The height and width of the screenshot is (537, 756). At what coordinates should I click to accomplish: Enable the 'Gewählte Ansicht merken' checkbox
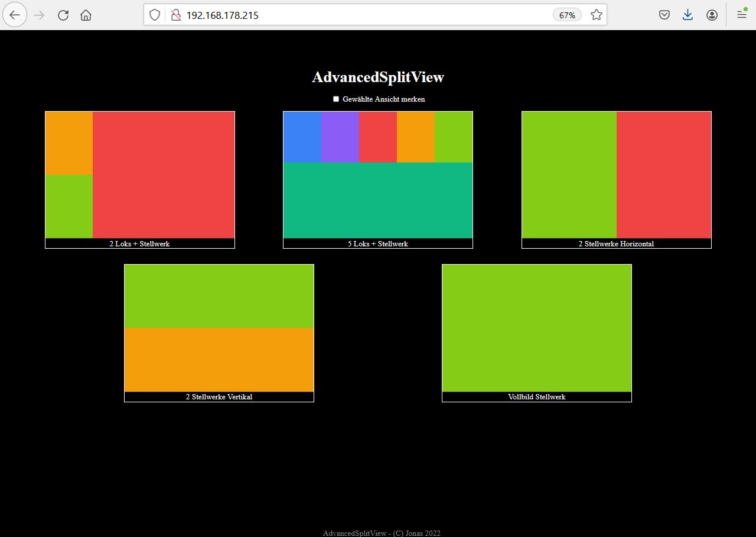(x=336, y=99)
